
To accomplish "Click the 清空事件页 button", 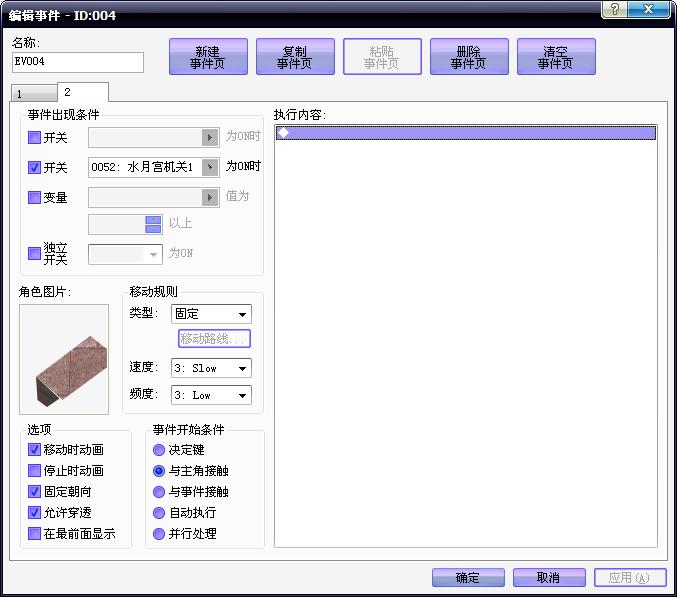I will click(556, 57).
